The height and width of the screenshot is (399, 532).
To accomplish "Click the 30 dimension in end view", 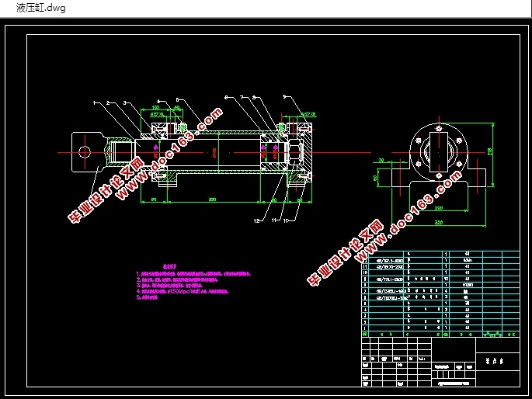I will pyautogui.click(x=381, y=160).
